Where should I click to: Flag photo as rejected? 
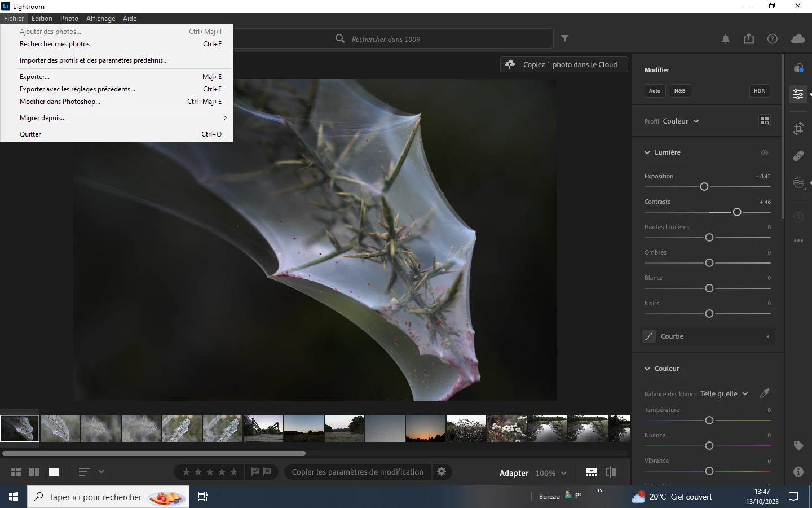[267, 471]
